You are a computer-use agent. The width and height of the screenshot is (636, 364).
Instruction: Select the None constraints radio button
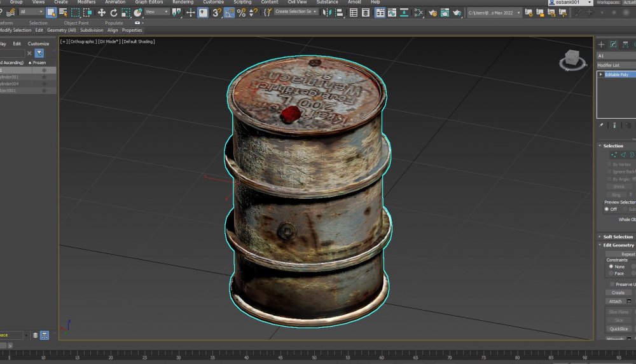click(x=611, y=267)
